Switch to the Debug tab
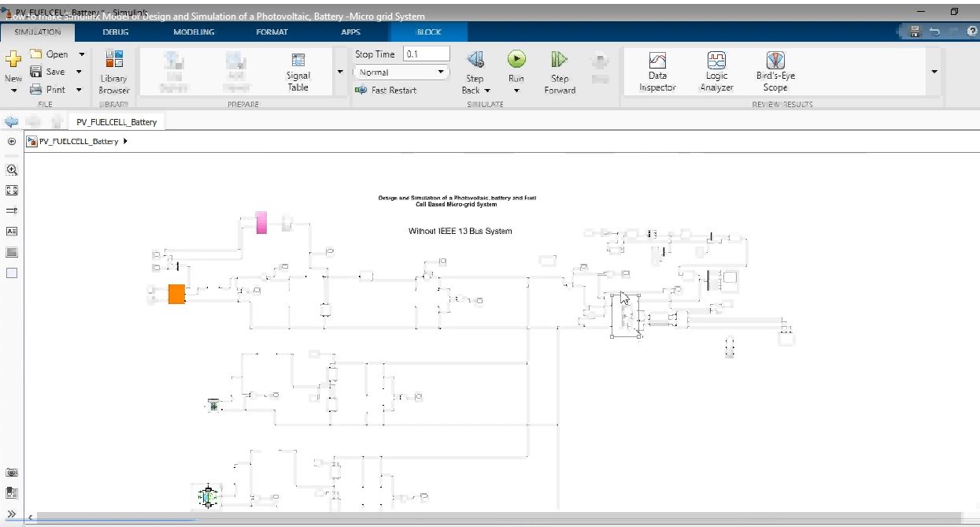This screenshot has width=980, height=527. (x=115, y=32)
